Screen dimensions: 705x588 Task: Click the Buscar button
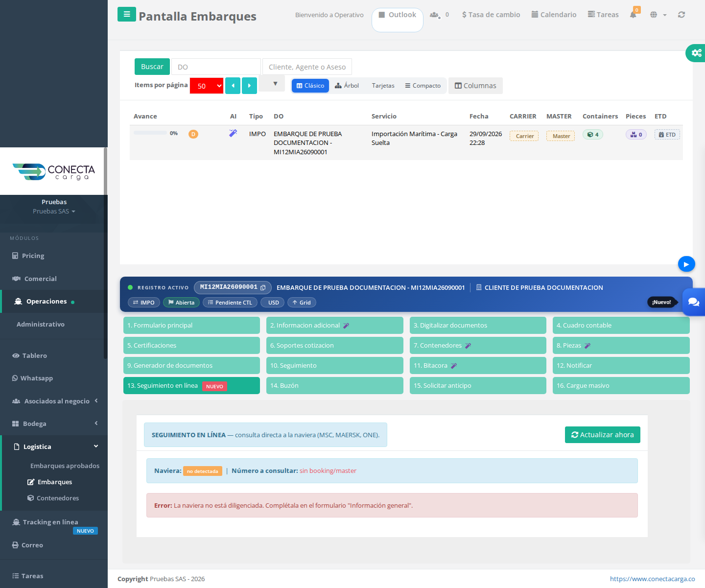coord(152,67)
